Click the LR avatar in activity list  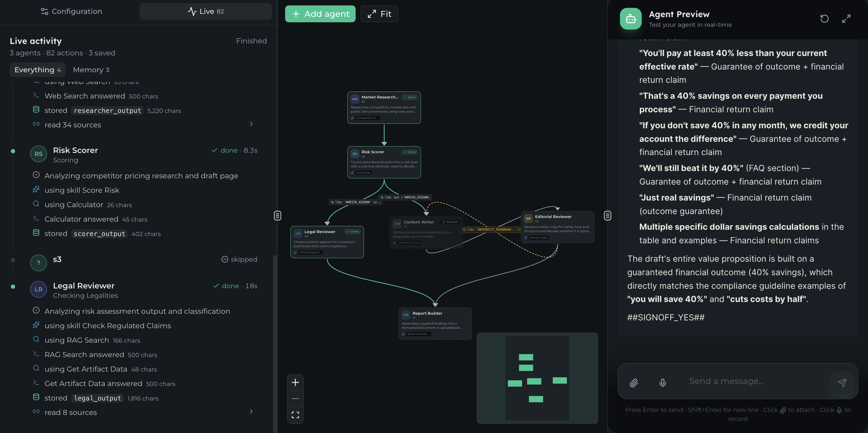tap(39, 289)
